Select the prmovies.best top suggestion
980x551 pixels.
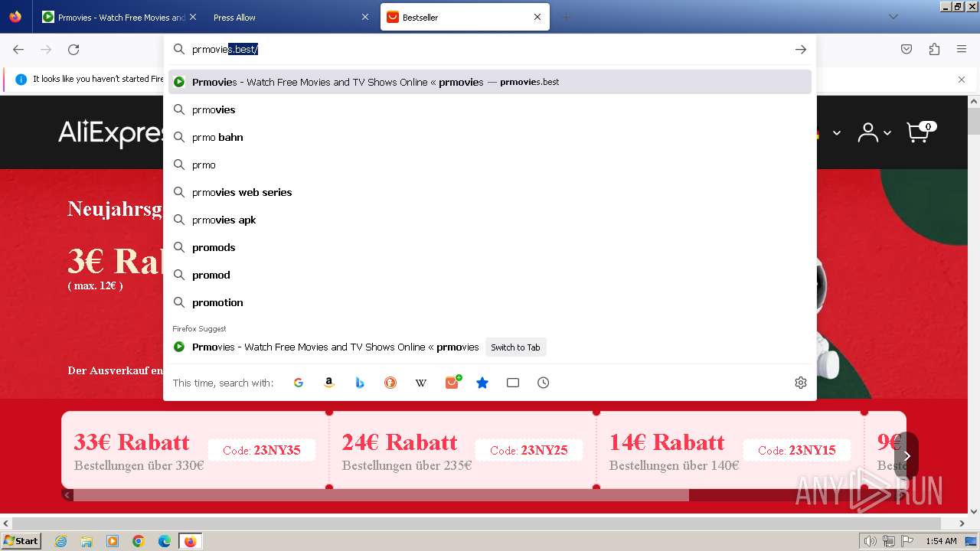pos(490,82)
